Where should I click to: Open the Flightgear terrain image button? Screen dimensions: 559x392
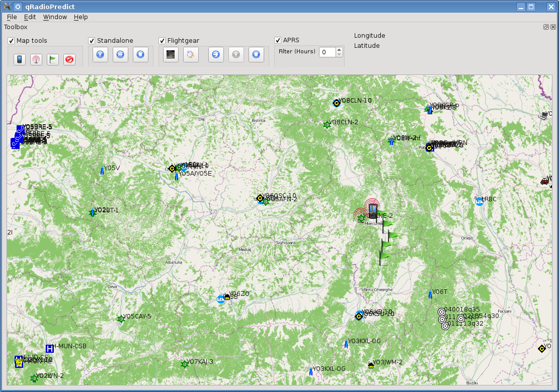(x=171, y=54)
